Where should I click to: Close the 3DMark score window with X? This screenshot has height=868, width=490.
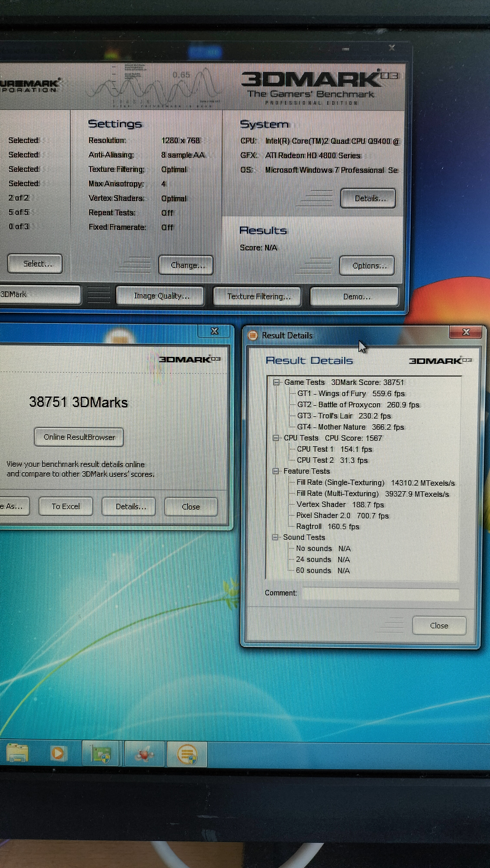214,331
